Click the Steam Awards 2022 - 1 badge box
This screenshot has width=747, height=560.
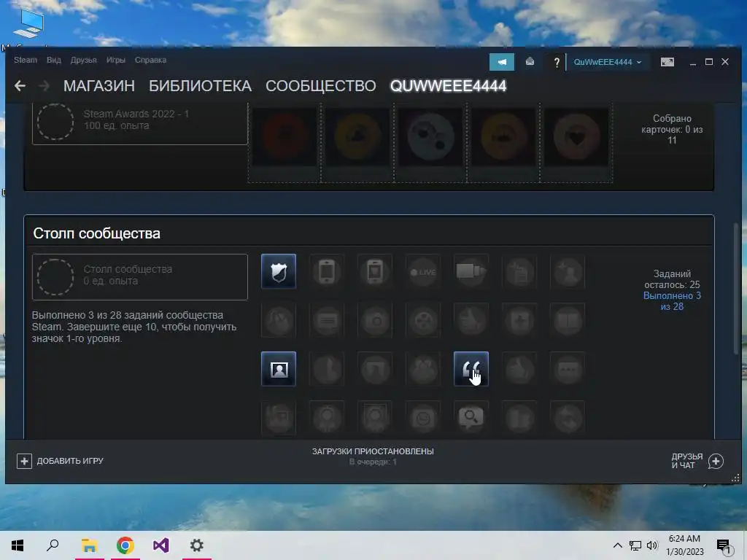139,123
